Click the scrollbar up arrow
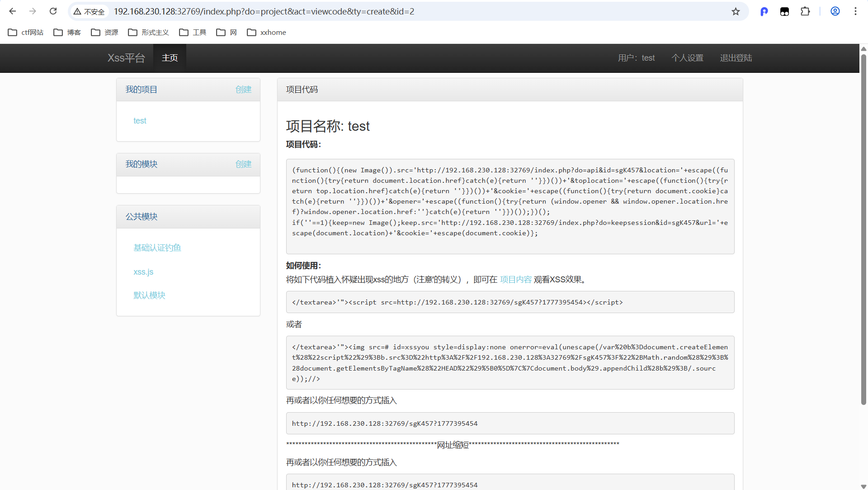The height and width of the screenshot is (490, 868). (863, 48)
